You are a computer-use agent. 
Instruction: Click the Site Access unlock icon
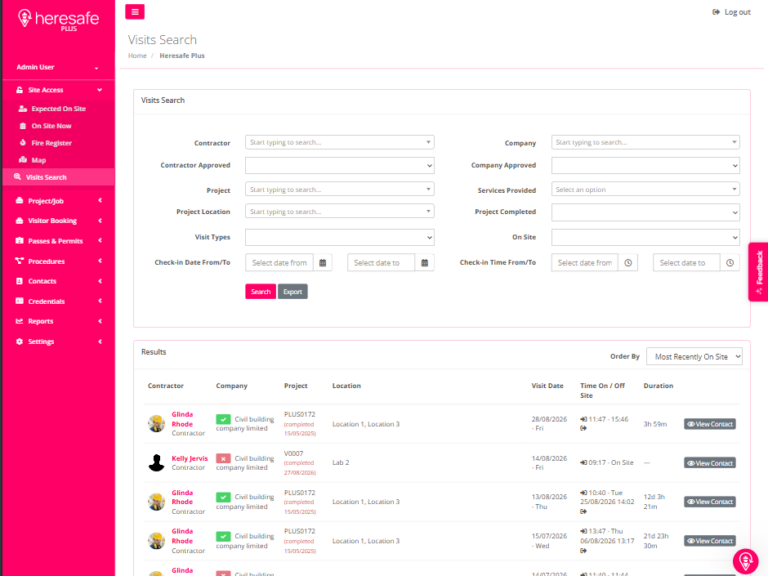(x=20, y=90)
